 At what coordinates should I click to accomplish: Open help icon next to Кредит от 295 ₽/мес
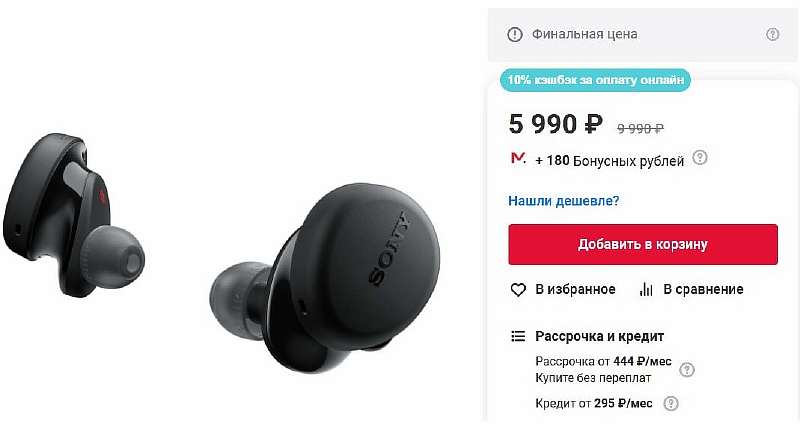coord(671,404)
